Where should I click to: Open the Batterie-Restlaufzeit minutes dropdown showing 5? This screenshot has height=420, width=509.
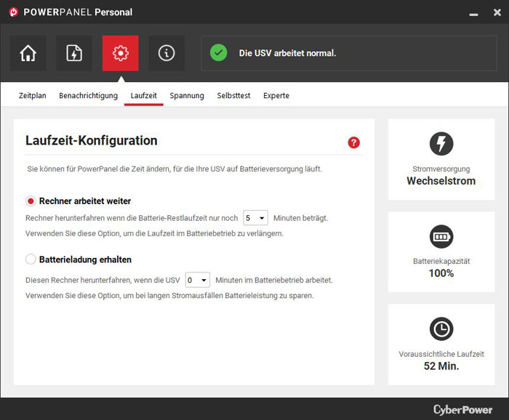(255, 218)
